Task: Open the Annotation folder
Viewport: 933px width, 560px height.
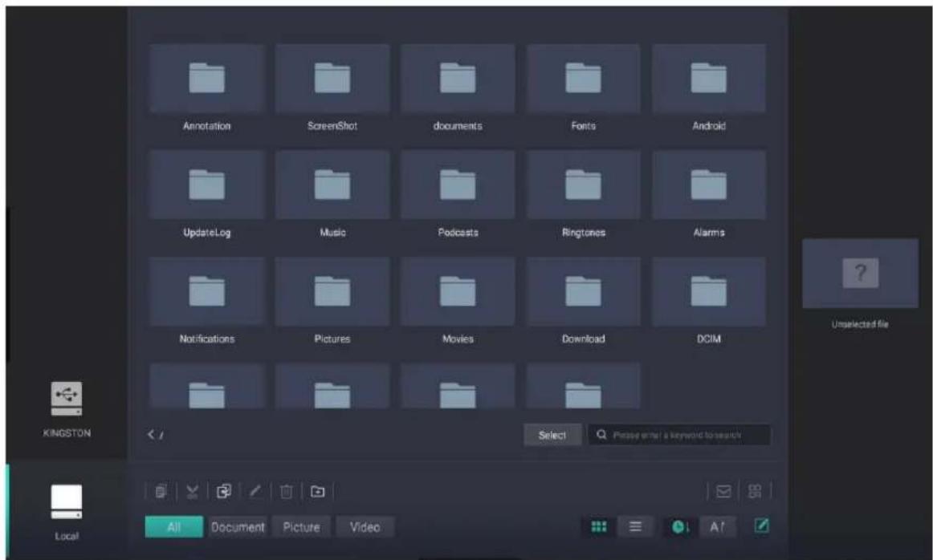Action: tap(206, 88)
